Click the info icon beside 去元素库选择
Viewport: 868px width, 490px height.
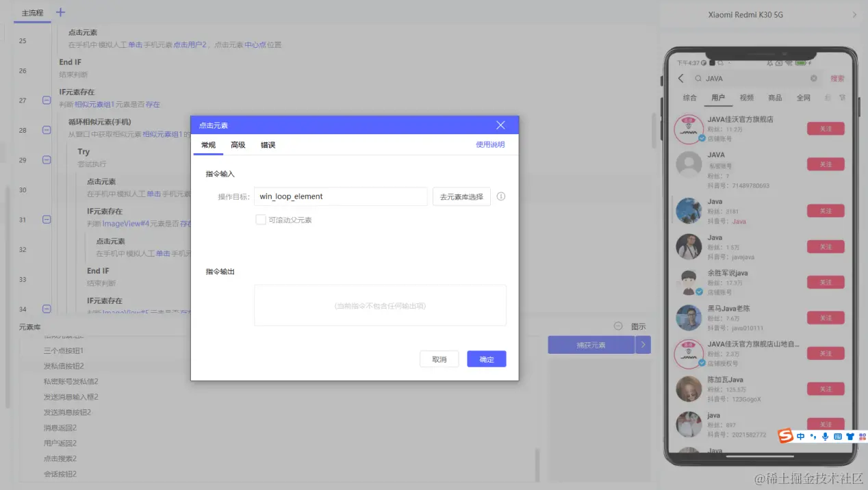[501, 196]
